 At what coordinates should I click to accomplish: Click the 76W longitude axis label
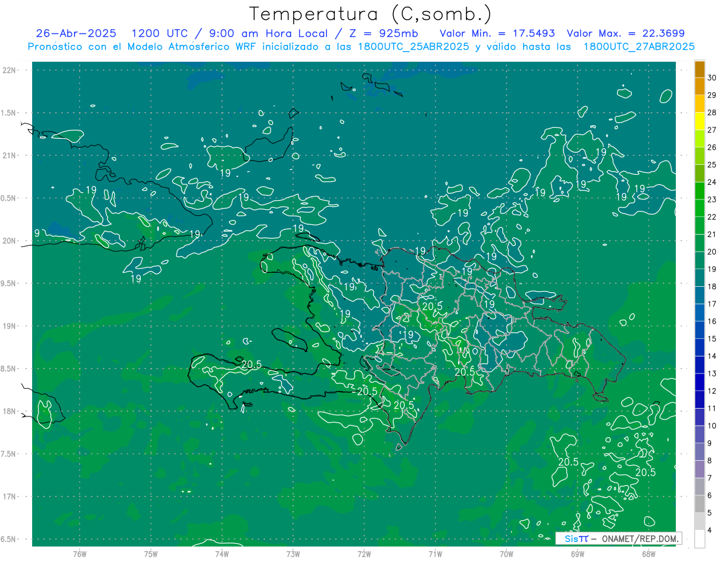tap(79, 554)
